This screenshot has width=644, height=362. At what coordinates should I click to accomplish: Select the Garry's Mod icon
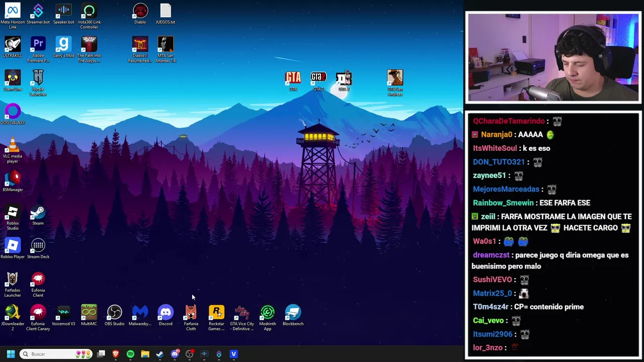coord(63,47)
